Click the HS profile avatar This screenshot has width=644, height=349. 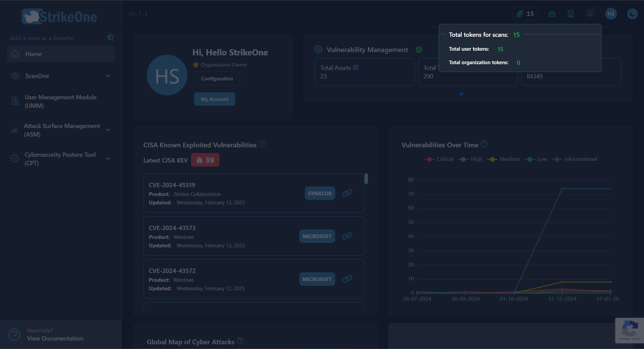pyautogui.click(x=611, y=14)
